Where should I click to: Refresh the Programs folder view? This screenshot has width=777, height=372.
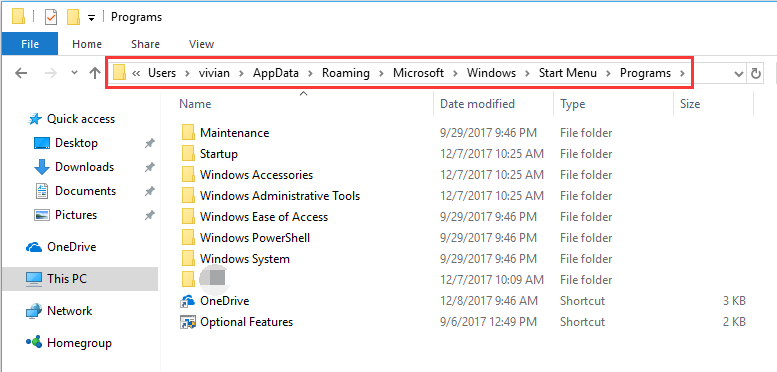point(755,74)
